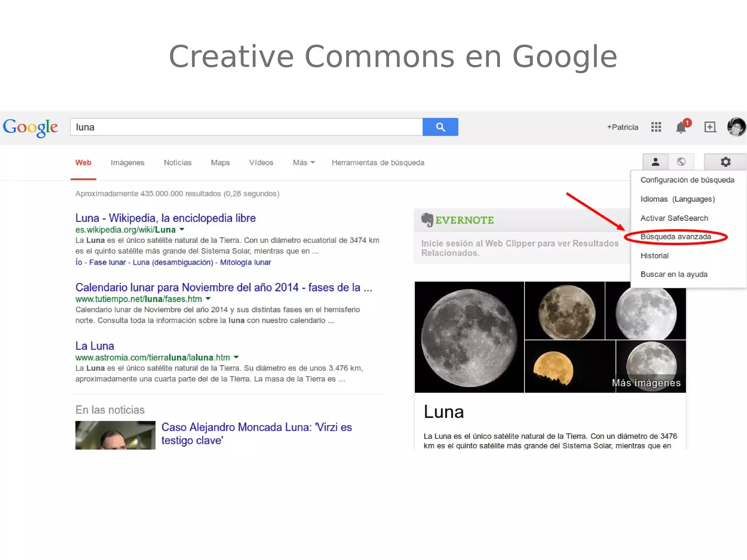The height and width of the screenshot is (560, 747).
Task: Enable SafeSearch from the menu
Action: tap(674, 218)
